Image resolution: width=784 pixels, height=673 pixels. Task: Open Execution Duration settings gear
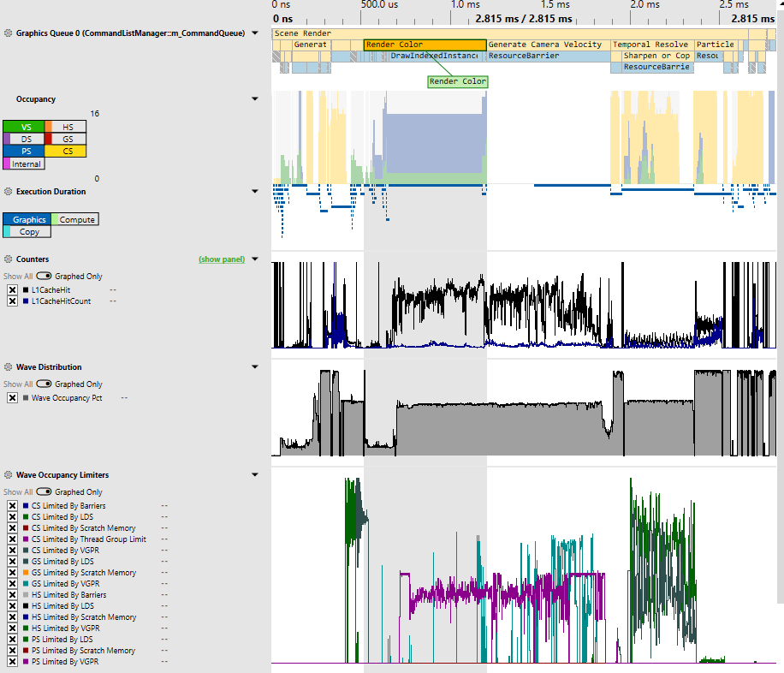point(7,191)
